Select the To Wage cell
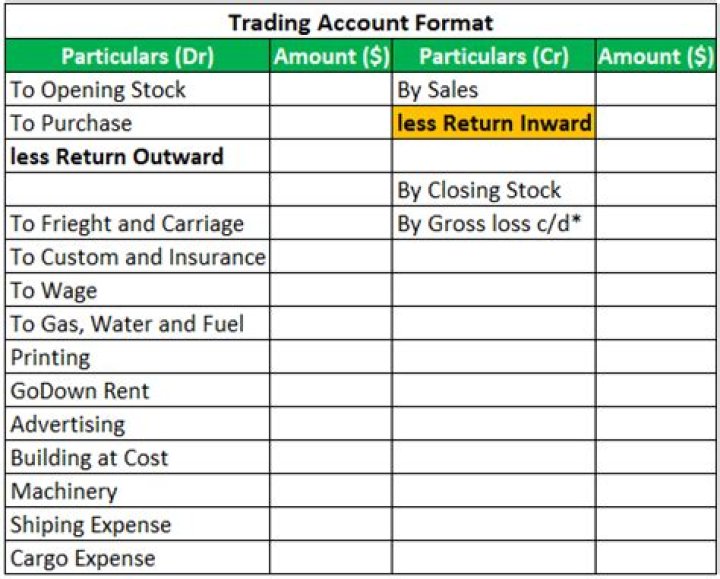 (137, 291)
